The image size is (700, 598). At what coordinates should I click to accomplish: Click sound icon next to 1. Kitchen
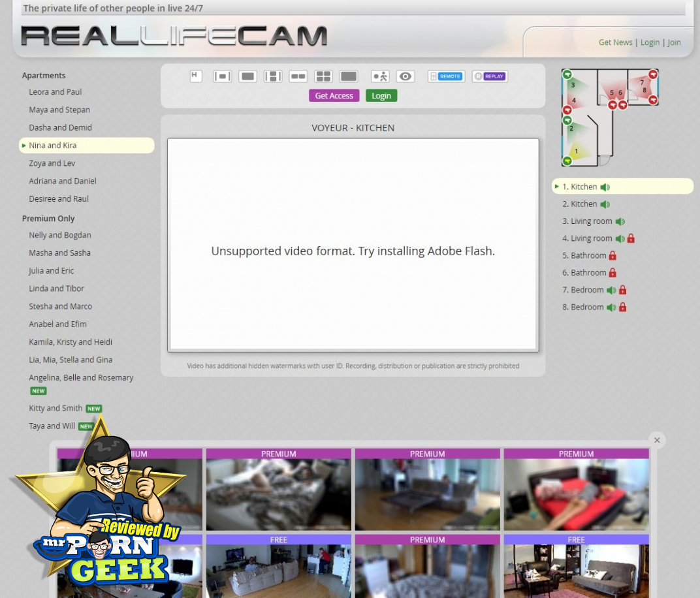[605, 187]
